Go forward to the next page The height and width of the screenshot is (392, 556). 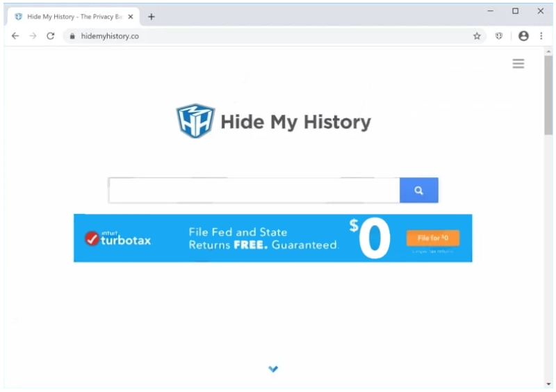click(x=33, y=36)
